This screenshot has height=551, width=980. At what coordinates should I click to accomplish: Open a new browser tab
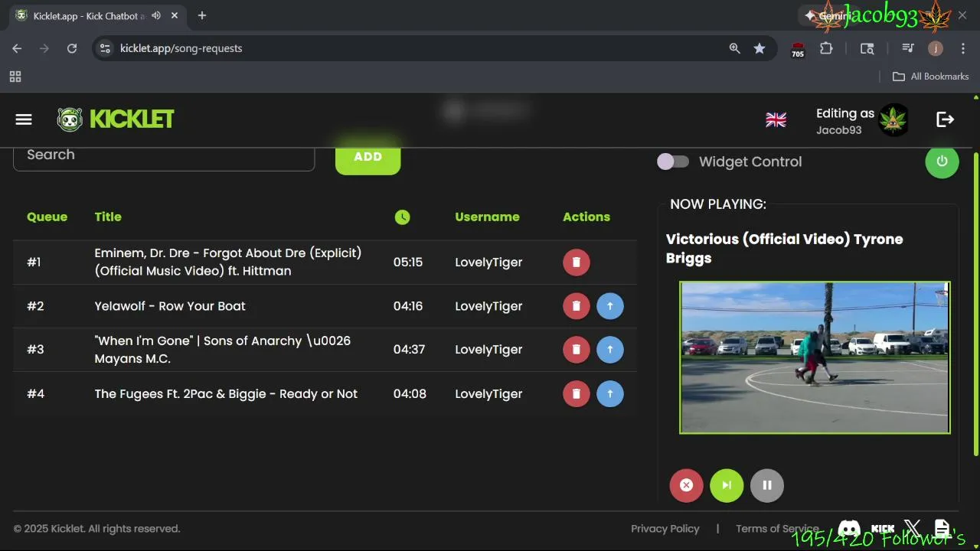click(x=202, y=15)
